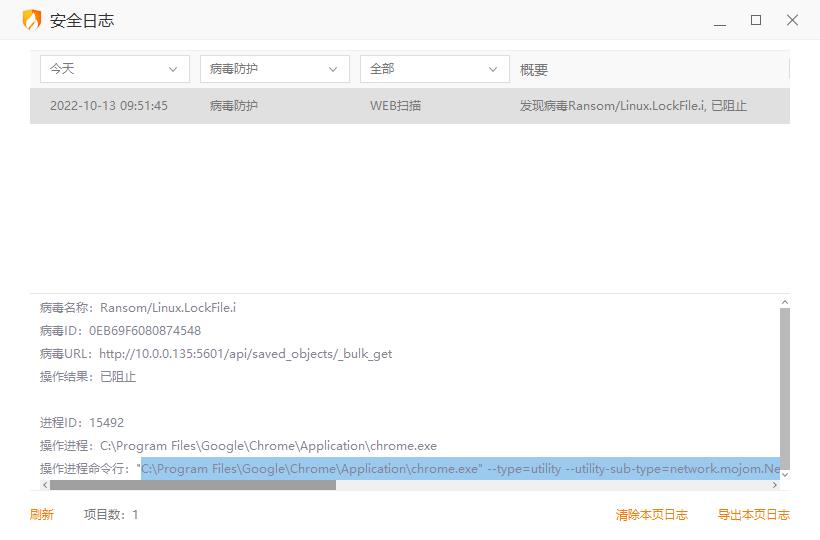Click the details scroll-up arrow
Image resolution: width=820 pixels, height=540 pixels.
(x=784, y=302)
